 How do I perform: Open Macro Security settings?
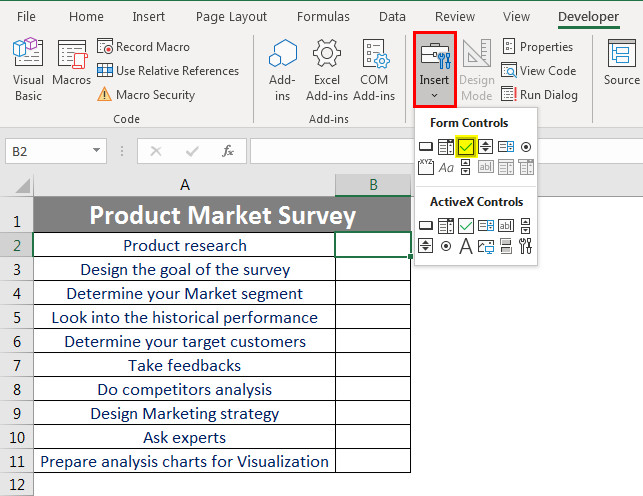tap(146, 95)
